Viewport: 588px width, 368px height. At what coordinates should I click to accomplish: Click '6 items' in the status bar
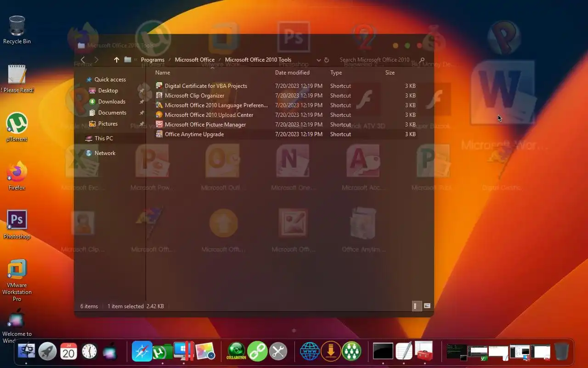coord(89,306)
